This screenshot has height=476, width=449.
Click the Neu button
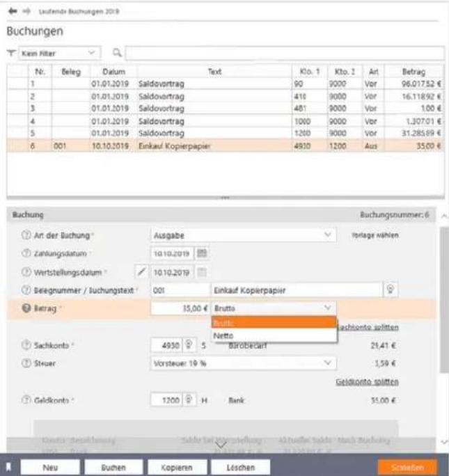[x=50, y=467]
